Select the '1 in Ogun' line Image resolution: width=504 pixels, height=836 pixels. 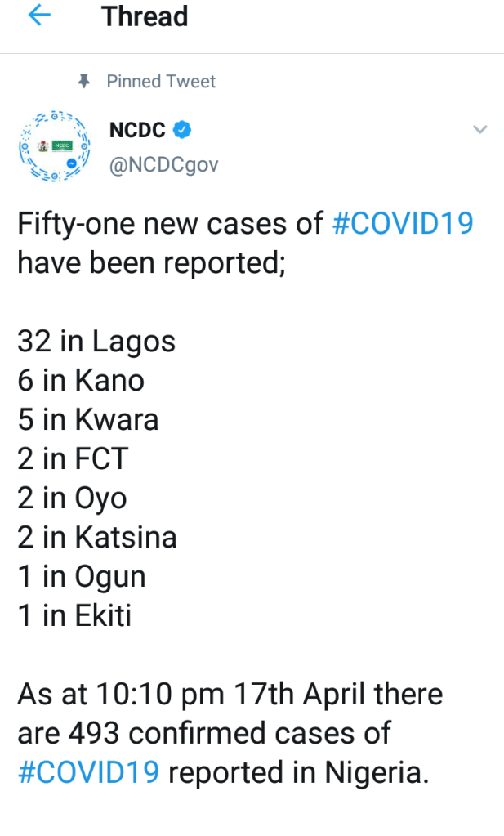(82, 577)
